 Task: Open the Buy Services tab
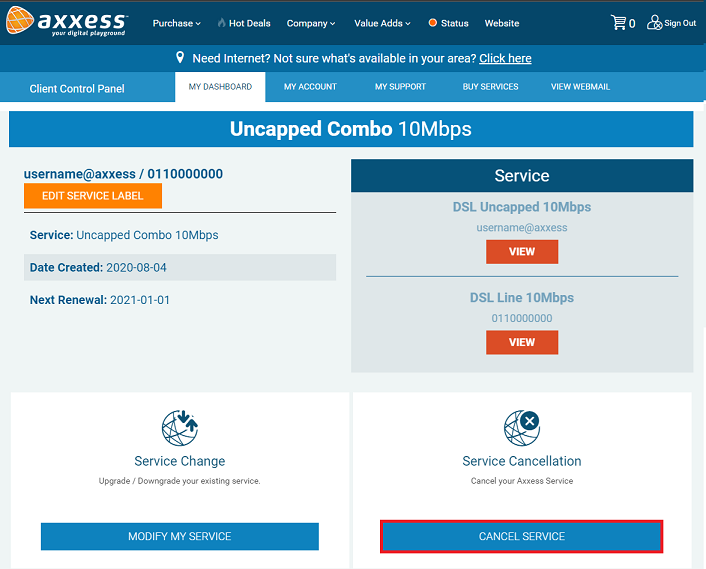tap(490, 87)
